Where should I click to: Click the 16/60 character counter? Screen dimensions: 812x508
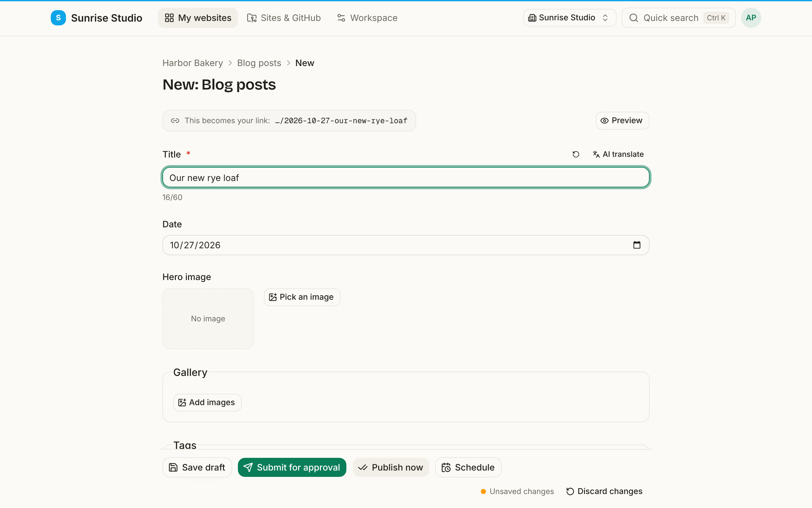click(173, 197)
